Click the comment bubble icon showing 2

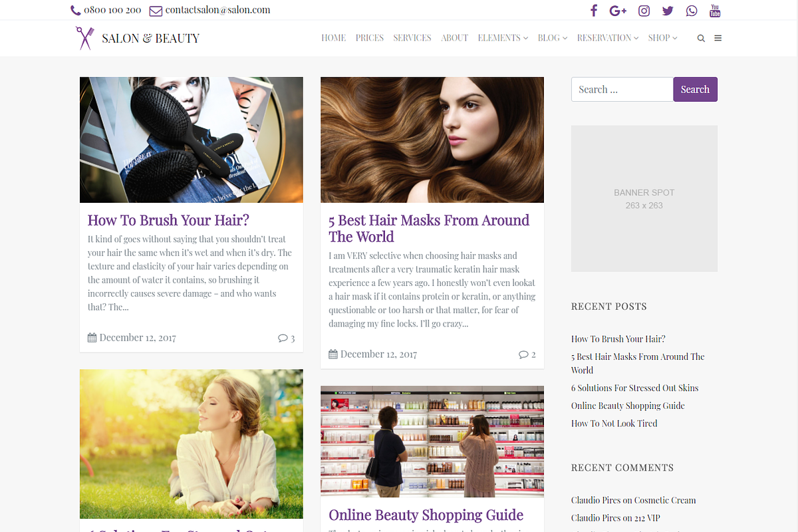point(523,354)
